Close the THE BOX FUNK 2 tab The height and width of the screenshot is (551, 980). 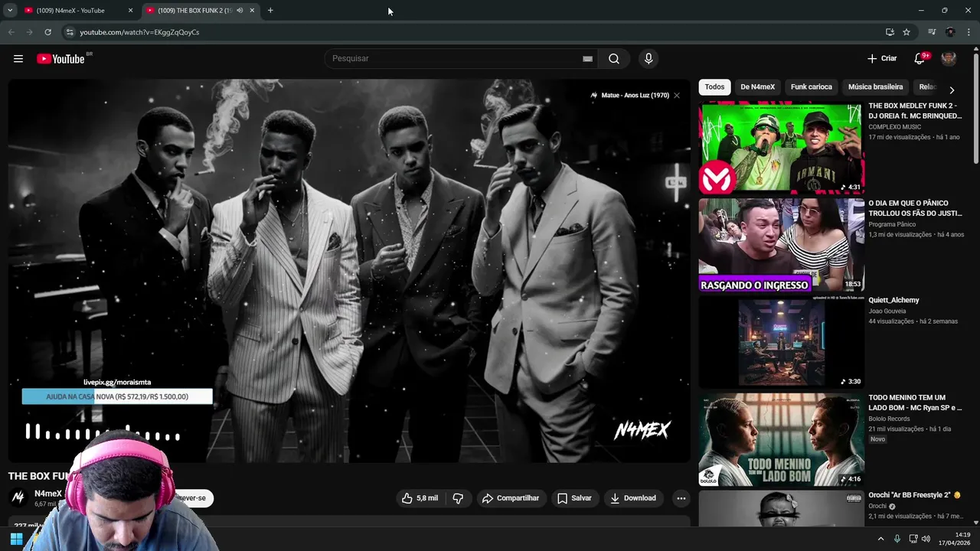tap(252, 11)
